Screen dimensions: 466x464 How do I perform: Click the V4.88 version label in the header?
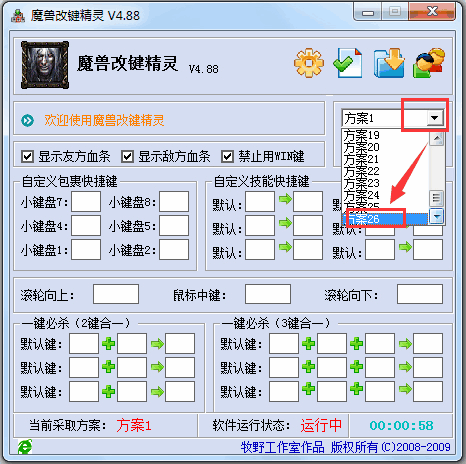coord(204,69)
